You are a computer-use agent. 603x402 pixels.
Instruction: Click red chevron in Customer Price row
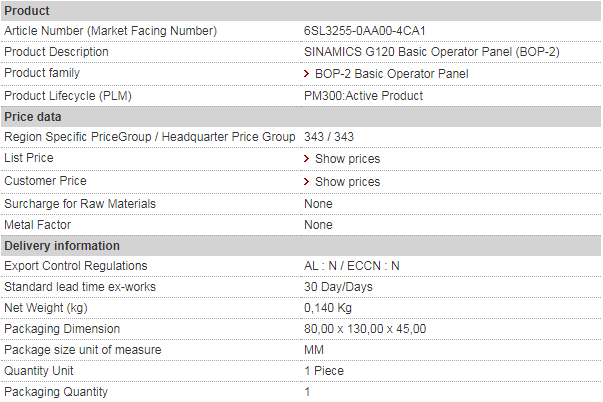306,182
